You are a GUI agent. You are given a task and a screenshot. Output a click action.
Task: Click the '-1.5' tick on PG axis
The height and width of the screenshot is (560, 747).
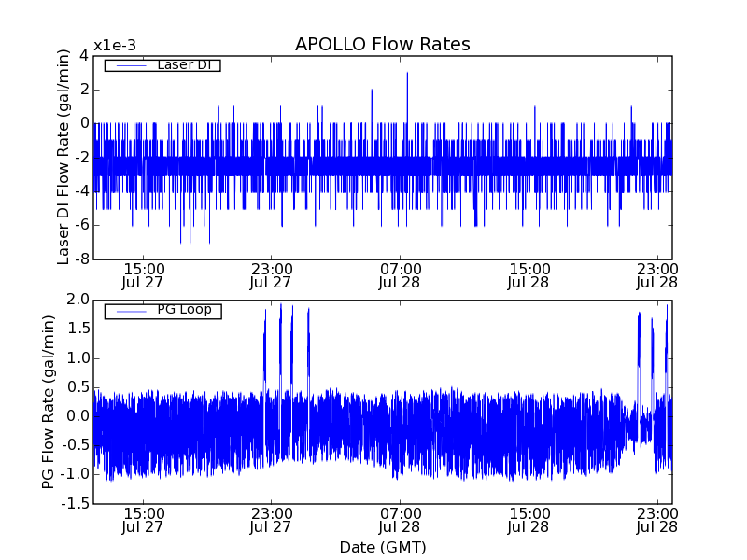click(x=76, y=503)
